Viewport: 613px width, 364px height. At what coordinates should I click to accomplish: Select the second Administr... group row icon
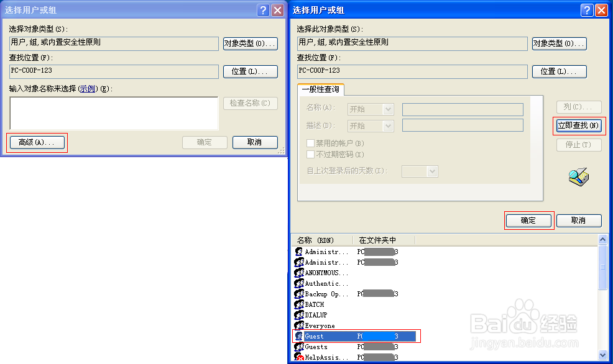tap(299, 262)
